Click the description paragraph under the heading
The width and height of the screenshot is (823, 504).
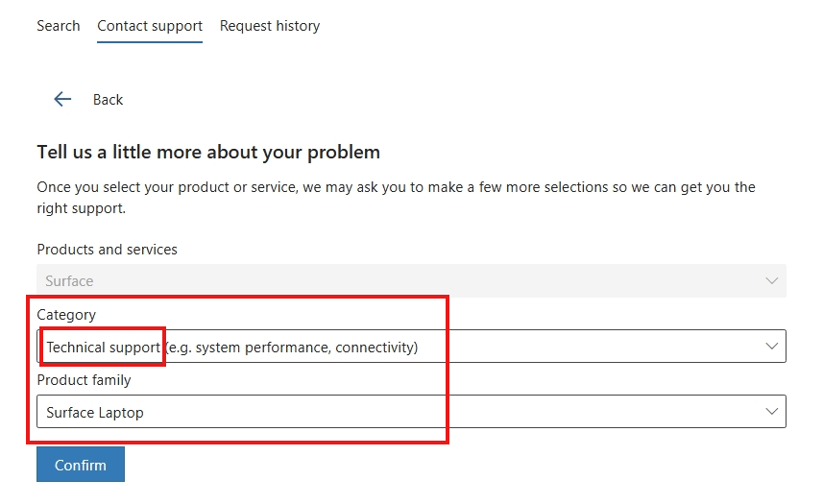coord(396,197)
